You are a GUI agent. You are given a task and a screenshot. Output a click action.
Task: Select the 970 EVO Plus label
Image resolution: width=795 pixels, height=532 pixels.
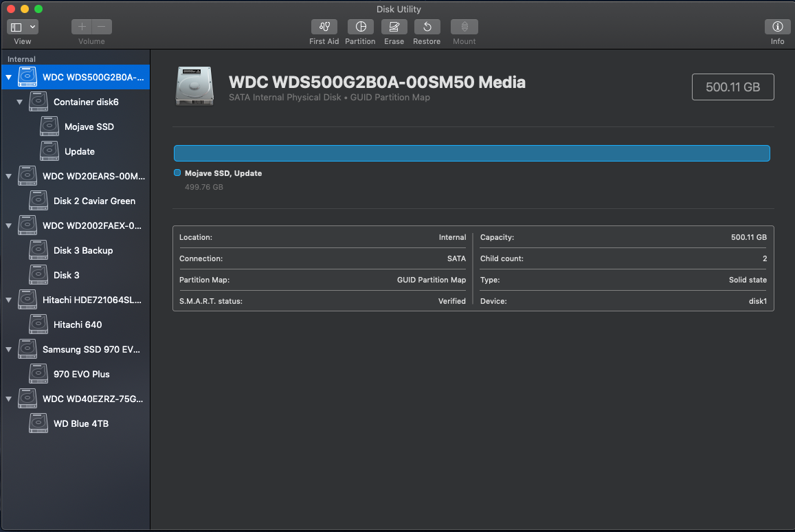[82, 375]
